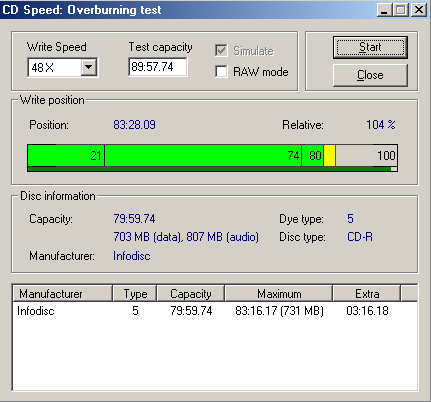Click the 100 minute mark on position bar
The image size is (431, 402).
[386, 156]
